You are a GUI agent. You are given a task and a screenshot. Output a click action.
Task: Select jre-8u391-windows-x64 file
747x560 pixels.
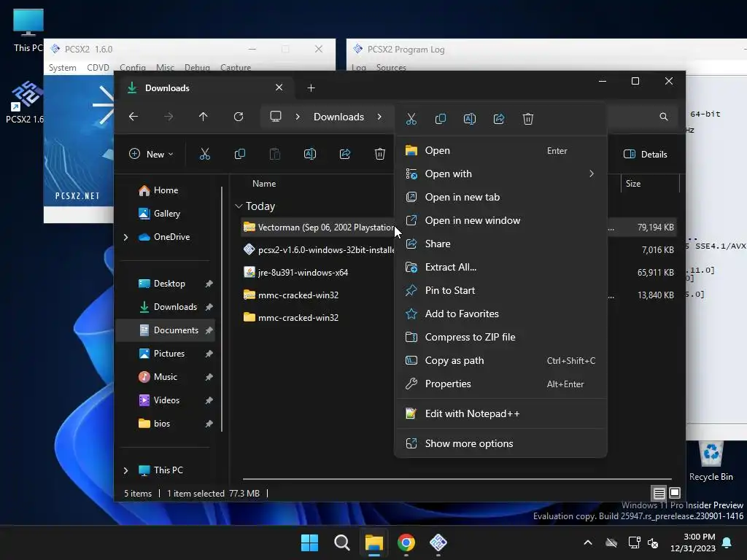[x=303, y=273]
